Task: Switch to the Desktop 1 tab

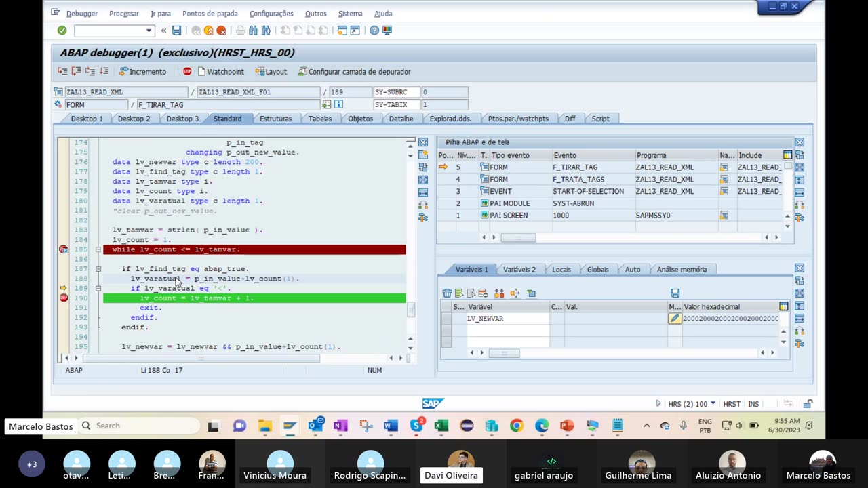Action: click(87, 119)
